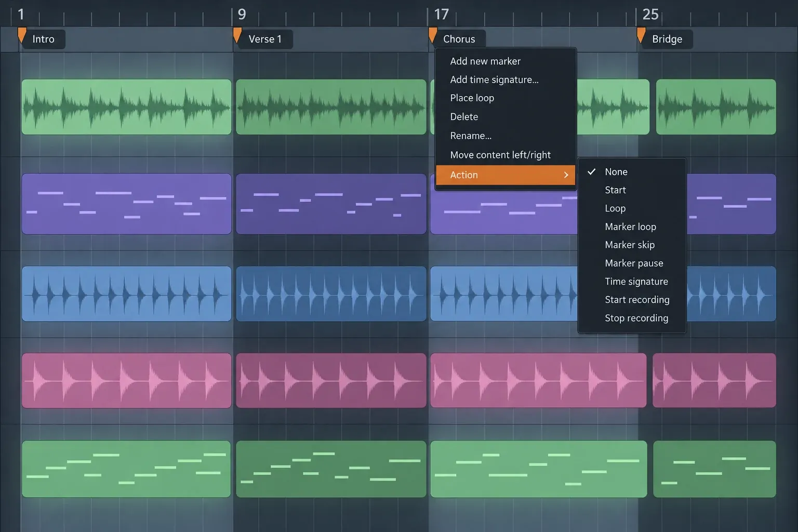798x532 pixels.
Task: Choose Place loop from context menu
Action: point(506,98)
